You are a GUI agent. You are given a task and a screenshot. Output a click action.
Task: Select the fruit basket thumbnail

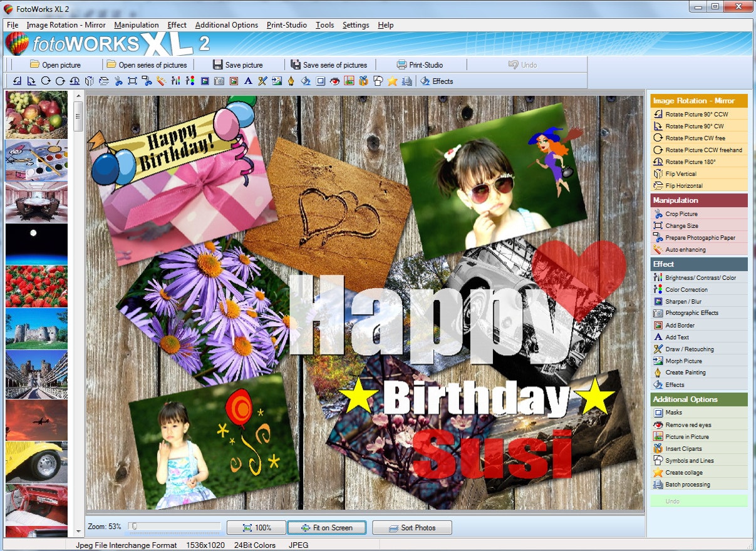coord(36,115)
